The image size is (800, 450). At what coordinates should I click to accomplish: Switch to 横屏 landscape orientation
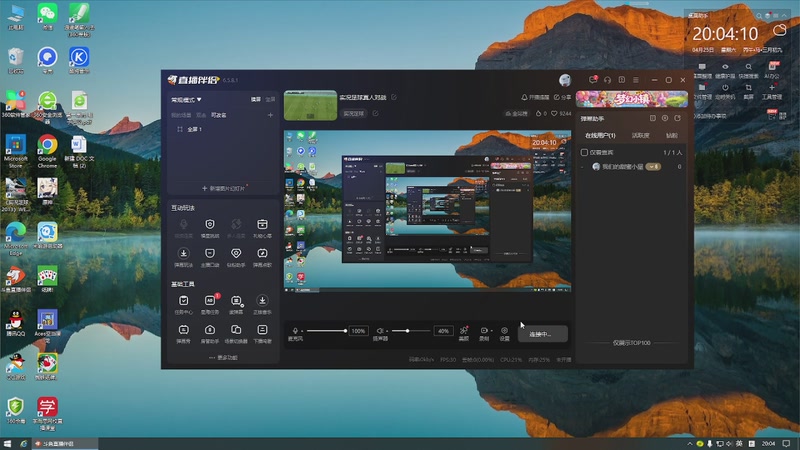(x=256, y=99)
